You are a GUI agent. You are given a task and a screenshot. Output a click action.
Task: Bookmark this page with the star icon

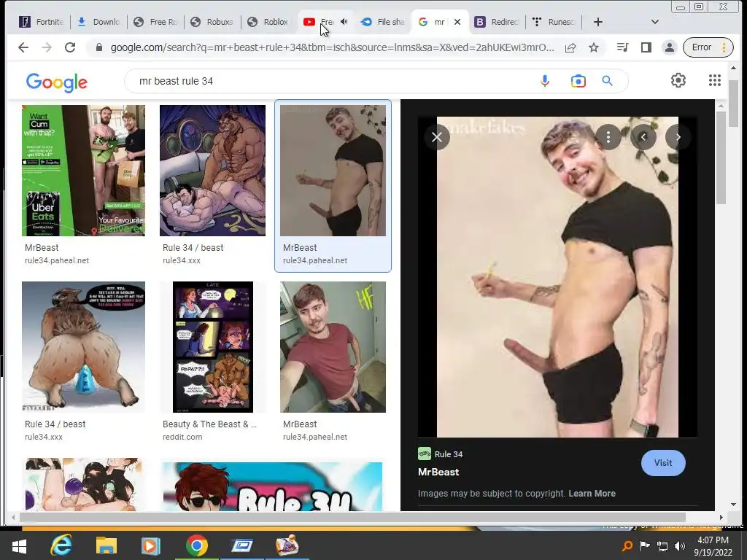tap(594, 47)
